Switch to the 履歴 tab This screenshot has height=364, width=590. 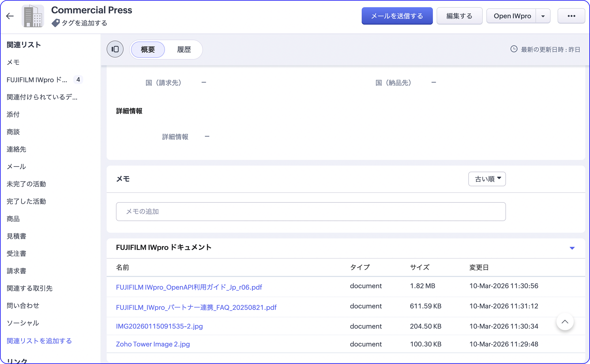pos(184,50)
